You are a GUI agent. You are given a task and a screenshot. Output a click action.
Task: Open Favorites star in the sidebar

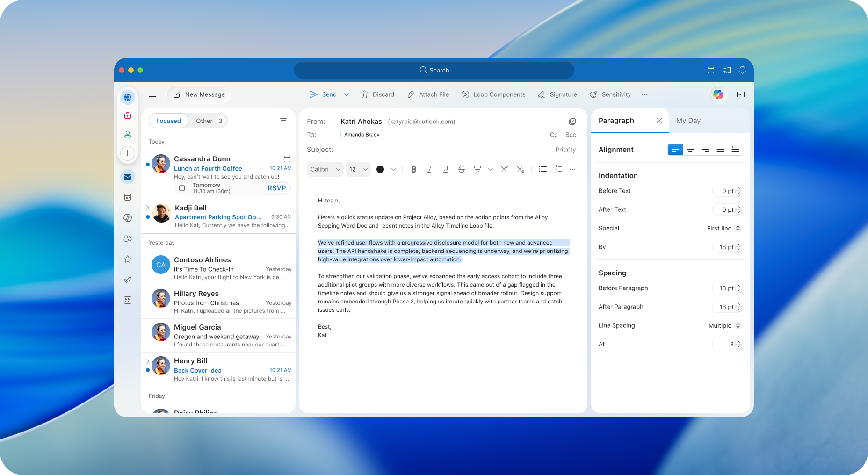(x=128, y=259)
